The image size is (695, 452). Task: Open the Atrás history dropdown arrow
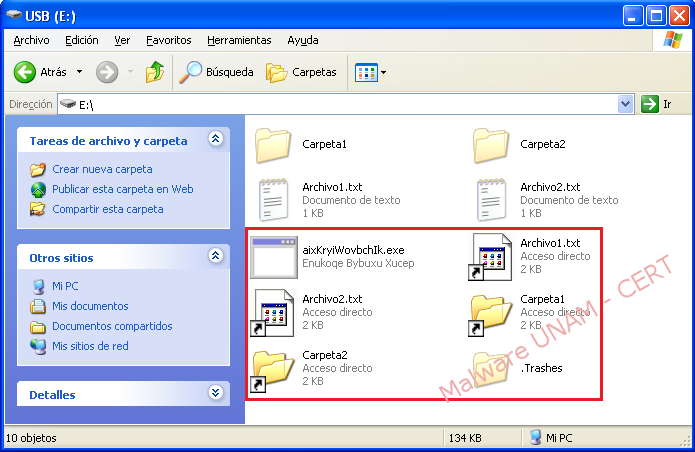tap(79, 72)
